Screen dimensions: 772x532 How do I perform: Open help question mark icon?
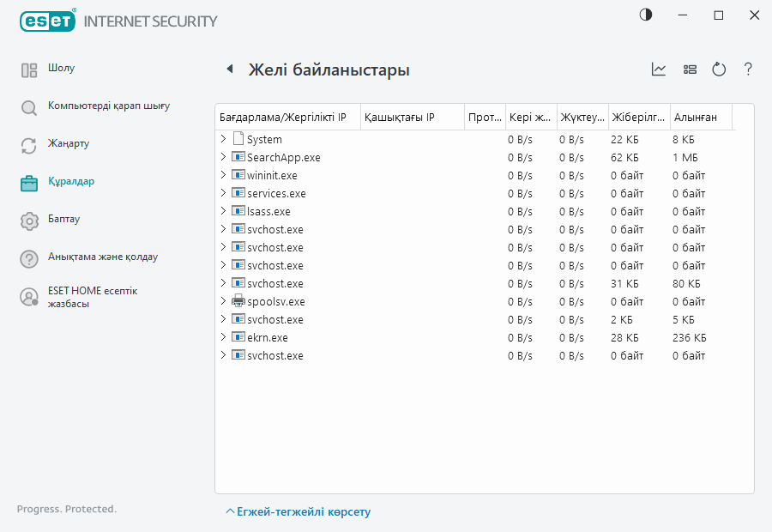tap(748, 70)
